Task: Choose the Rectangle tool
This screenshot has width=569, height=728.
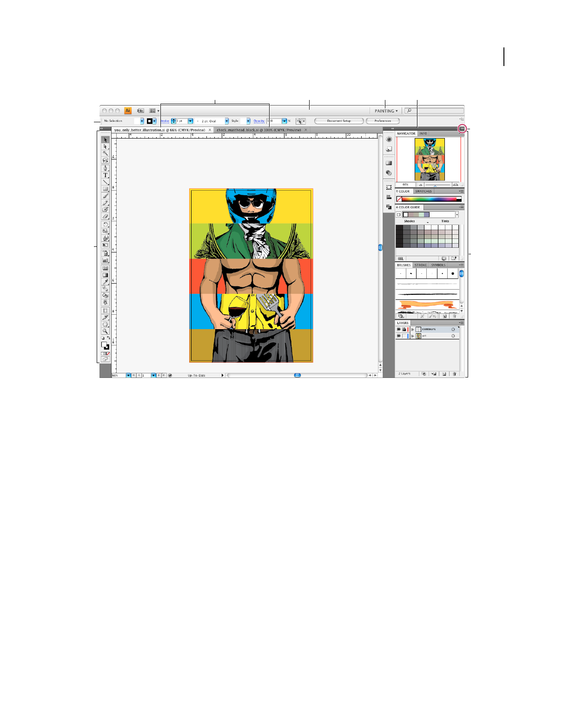Action: [x=105, y=188]
